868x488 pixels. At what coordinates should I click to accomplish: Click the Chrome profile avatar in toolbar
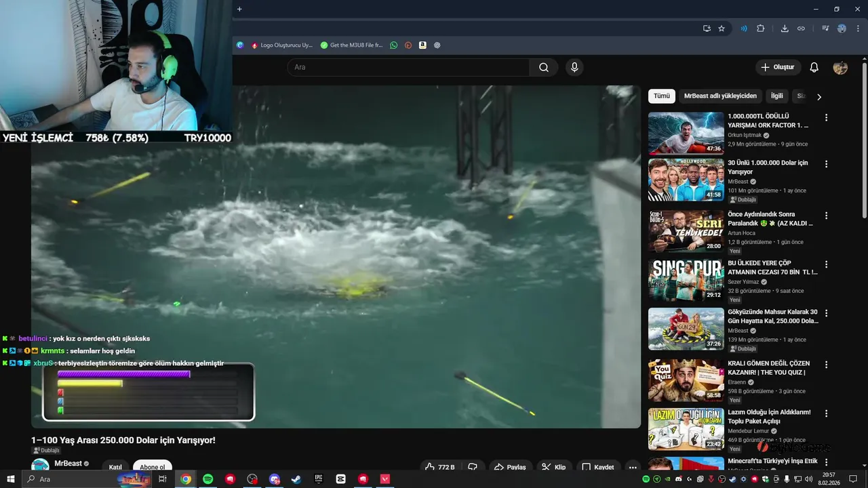click(842, 28)
